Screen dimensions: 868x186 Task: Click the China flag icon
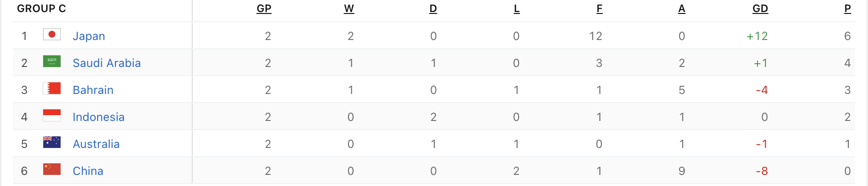pyautogui.click(x=52, y=169)
